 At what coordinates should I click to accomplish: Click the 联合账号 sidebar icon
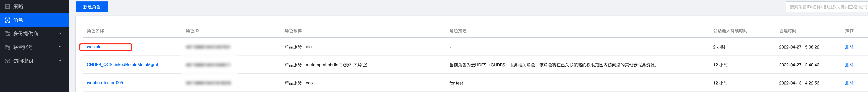click(7, 47)
